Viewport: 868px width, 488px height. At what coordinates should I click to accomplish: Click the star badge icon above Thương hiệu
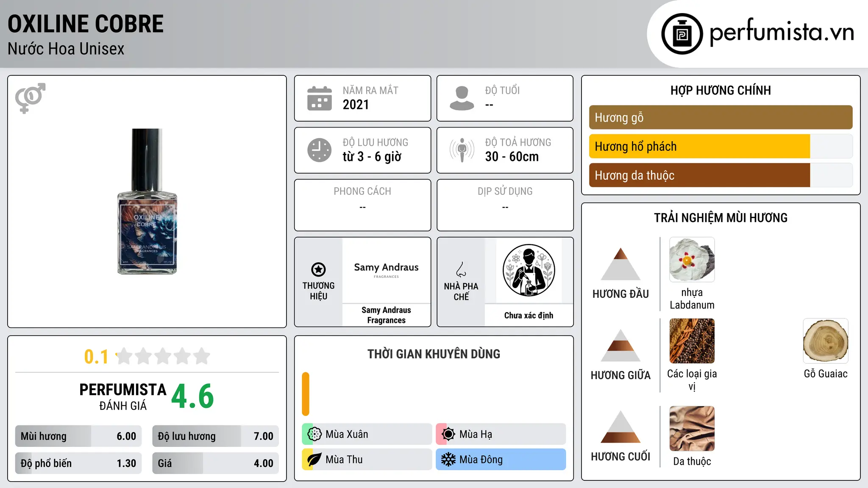tap(318, 269)
